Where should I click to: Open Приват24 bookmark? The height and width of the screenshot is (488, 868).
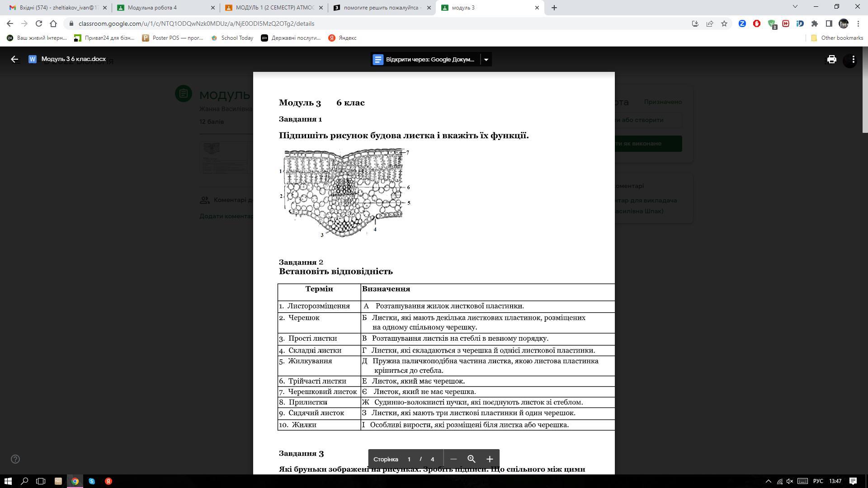pyautogui.click(x=104, y=38)
